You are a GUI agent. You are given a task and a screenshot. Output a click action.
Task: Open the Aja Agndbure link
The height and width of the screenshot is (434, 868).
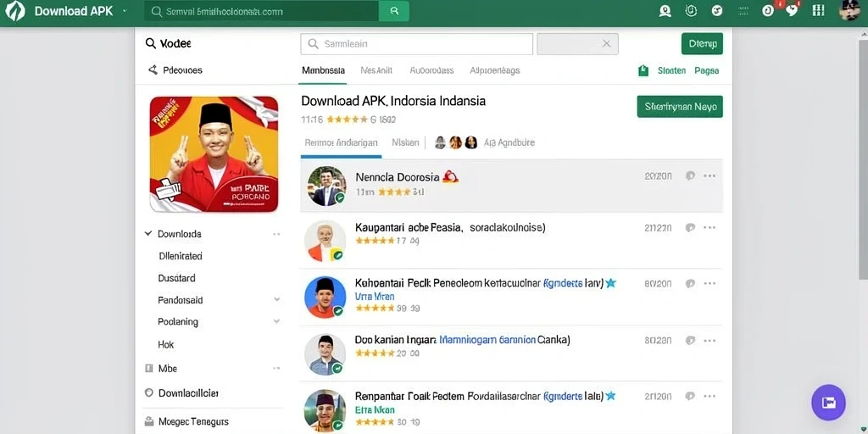(509, 142)
